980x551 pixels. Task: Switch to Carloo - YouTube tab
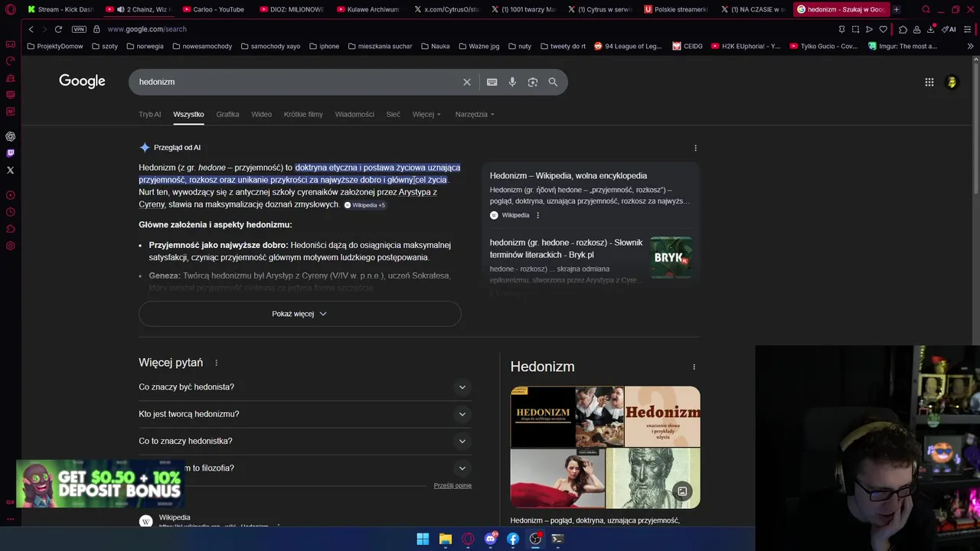tap(215, 10)
